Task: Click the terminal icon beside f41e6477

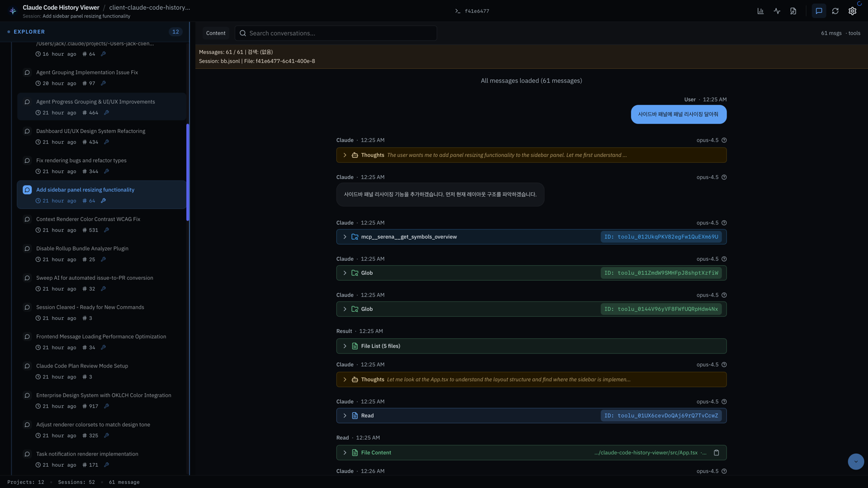Action: click(x=458, y=11)
